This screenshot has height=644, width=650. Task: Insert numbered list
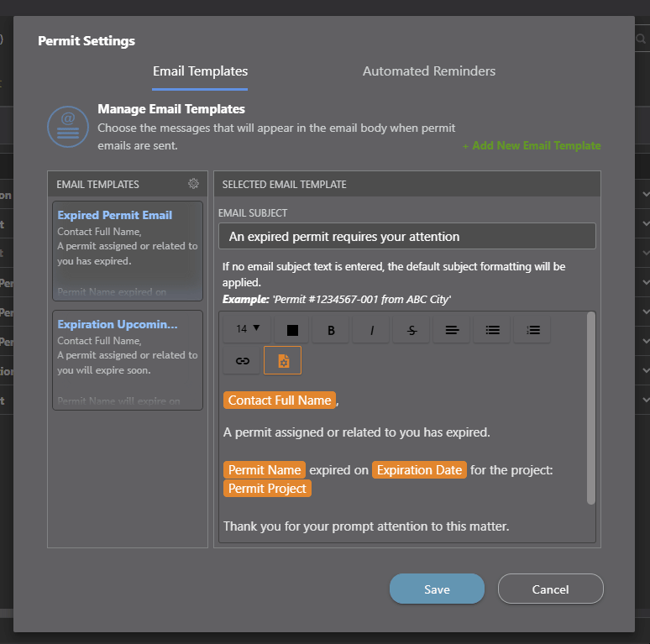[532, 330]
